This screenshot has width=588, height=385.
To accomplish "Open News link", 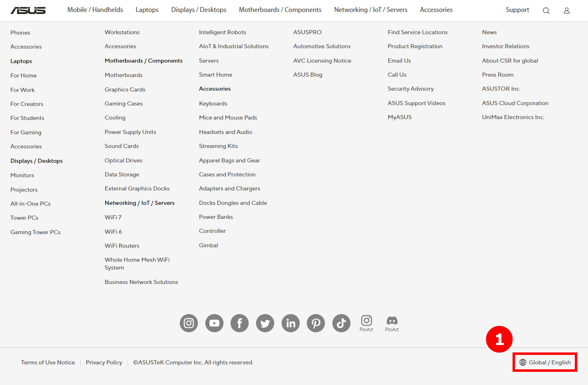I will click(x=489, y=32).
